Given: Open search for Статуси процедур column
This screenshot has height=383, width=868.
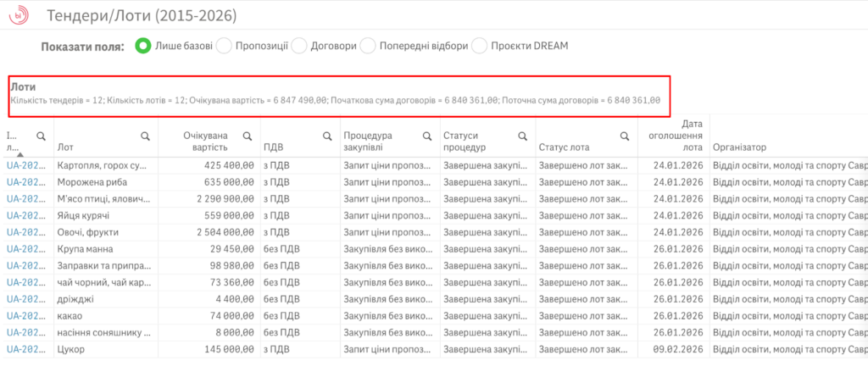Looking at the screenshot, I should coord(520,136).
